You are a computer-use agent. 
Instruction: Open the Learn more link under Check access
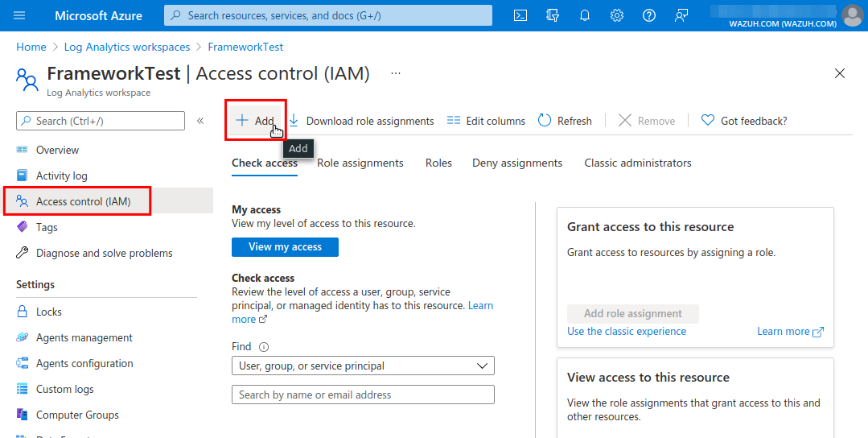480,306
